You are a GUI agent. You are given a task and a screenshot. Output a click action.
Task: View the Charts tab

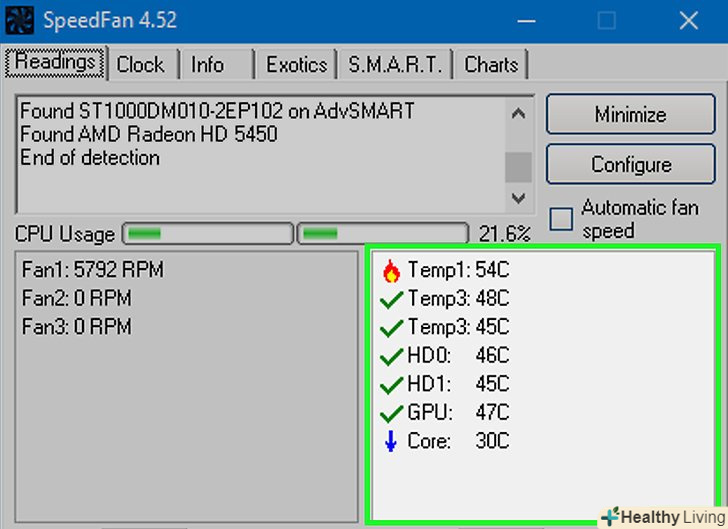click(x=491, y=65)
